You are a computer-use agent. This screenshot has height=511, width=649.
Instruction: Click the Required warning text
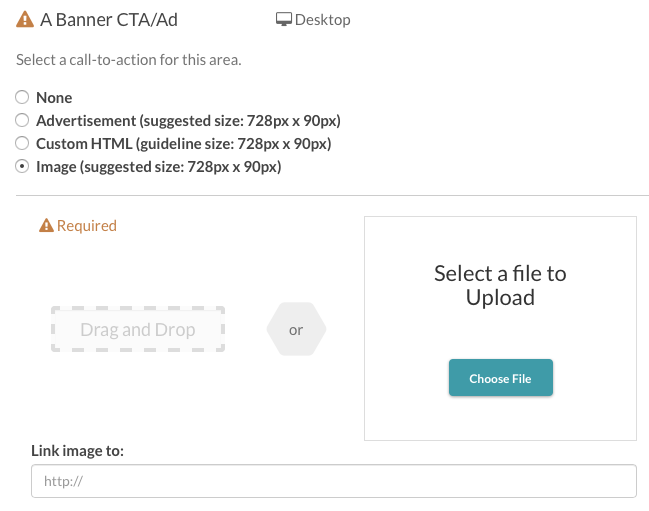87,226
